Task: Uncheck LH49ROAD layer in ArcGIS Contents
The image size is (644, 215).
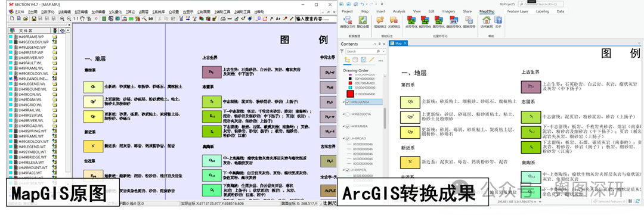Action: click(348, 138)
